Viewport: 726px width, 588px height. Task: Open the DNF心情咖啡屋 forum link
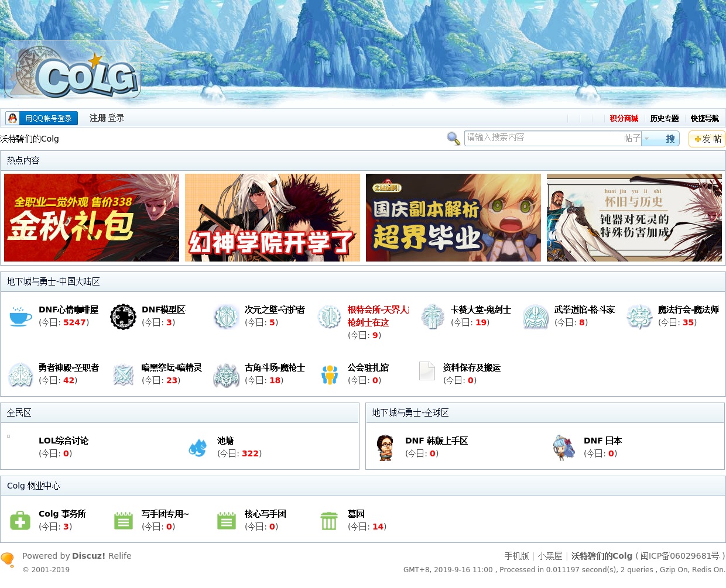click(x=69, y=310)
